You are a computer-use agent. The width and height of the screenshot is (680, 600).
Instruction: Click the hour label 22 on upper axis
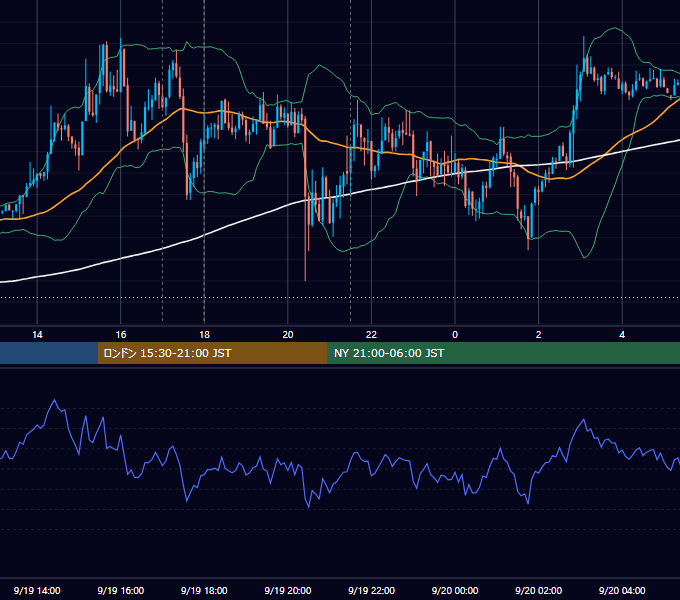click(371, 335)
